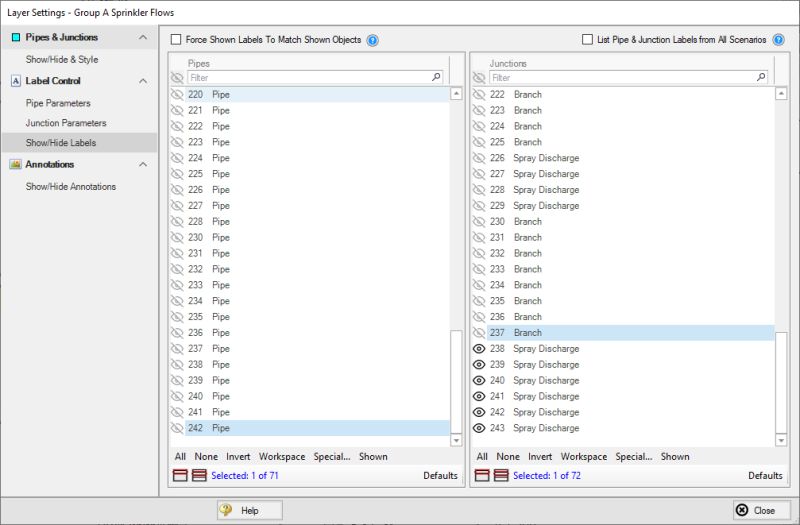Collapse the Pipes & Junctions section
Viewport: 800px width, 525px height.
(143, 37)
